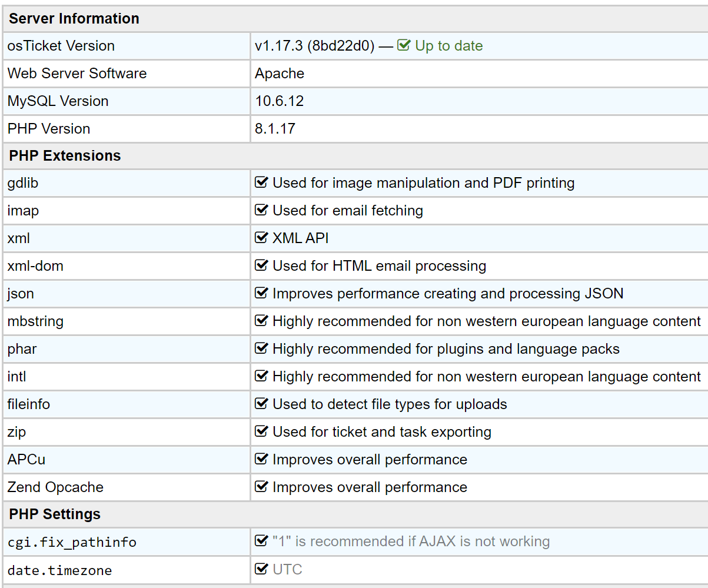Click the "xml-dom" extension name
The height and width of the screenshot is (588, 708).
35,266
